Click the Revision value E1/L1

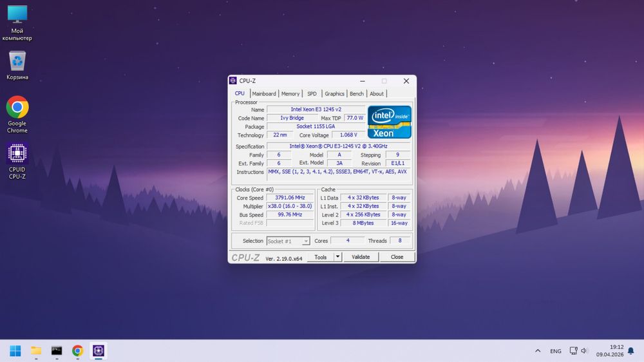coord(397,163)
